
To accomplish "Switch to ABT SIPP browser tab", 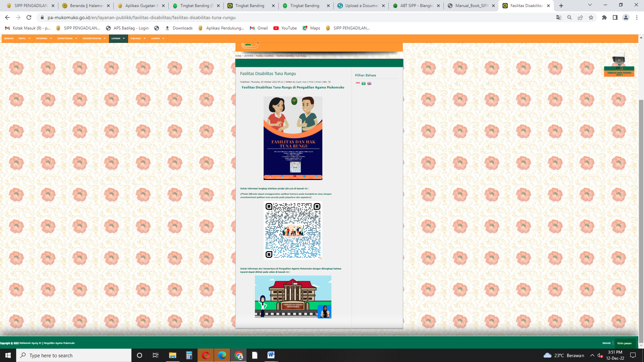I will (416, 6).
